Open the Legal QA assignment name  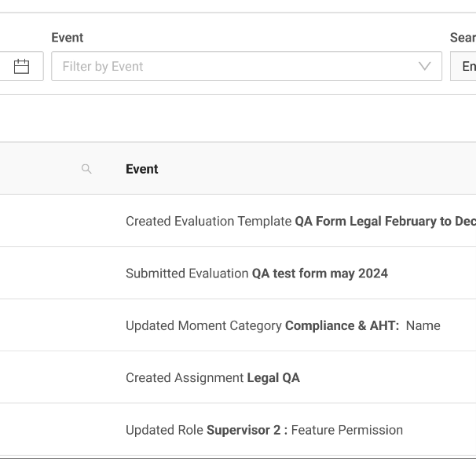point(273,378)
